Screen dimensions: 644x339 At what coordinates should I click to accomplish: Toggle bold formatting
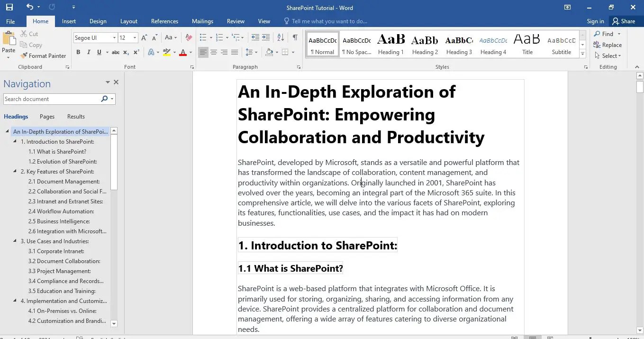(x=78, y=52)
